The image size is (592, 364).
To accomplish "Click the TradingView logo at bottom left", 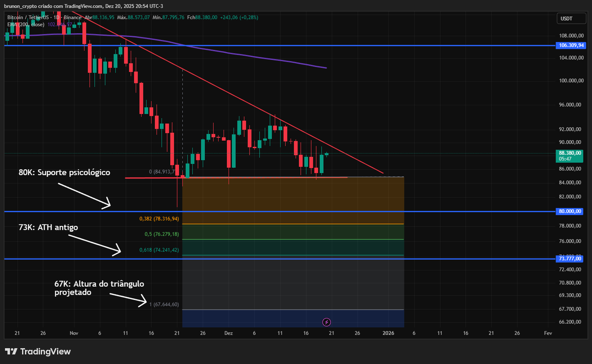I will [x=38, y=352].
